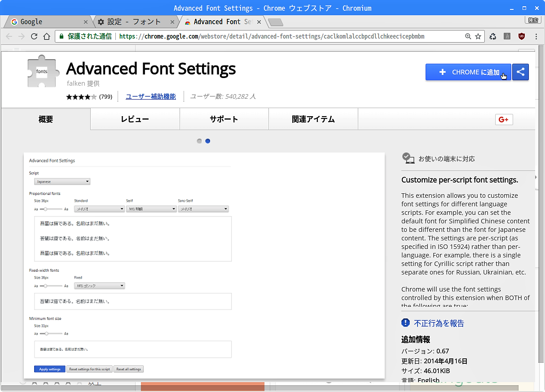
Task: Click the CHROME に追加 button
Action: [468, 72]
